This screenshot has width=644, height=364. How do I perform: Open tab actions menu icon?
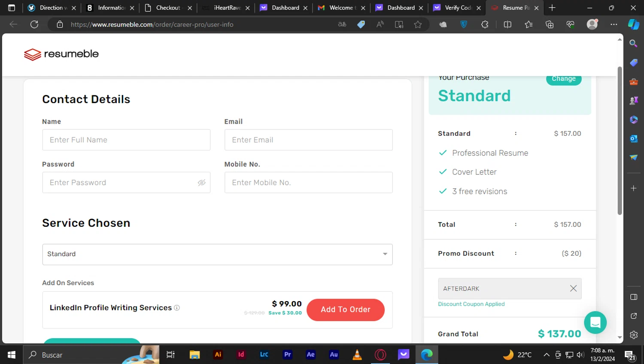coord(12,8)
